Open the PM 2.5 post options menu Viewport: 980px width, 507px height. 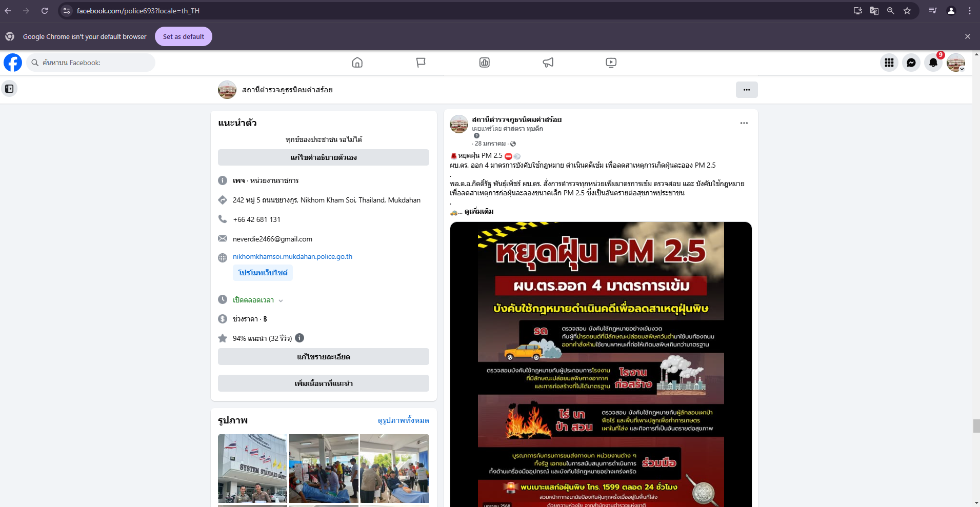[744, 123]
